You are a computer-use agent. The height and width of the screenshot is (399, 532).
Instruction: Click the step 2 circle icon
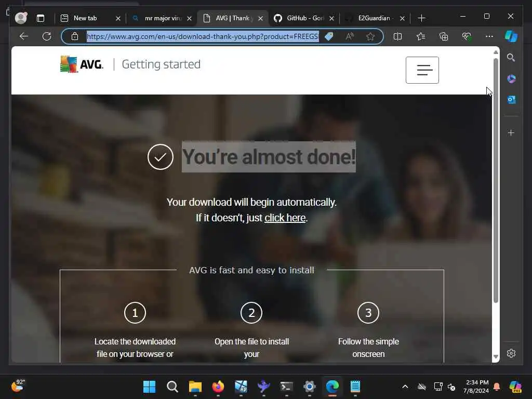tap(251, 312)
